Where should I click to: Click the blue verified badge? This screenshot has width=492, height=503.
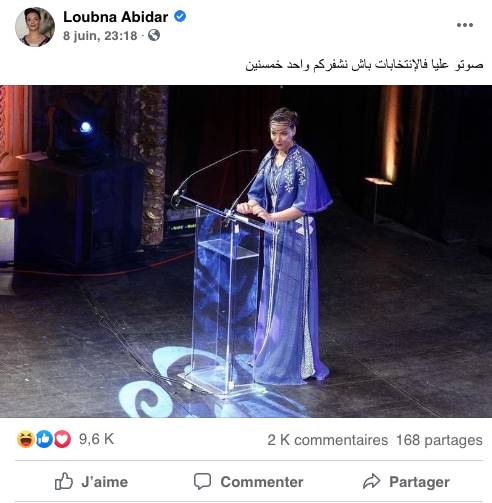180,16
